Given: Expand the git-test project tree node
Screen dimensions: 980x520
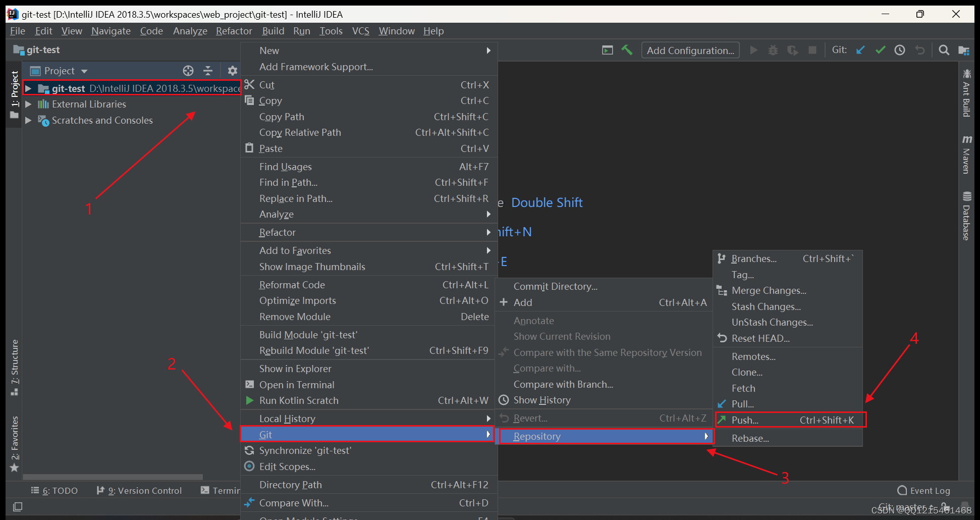Looking at the screenshot, I should coord(28,88).
